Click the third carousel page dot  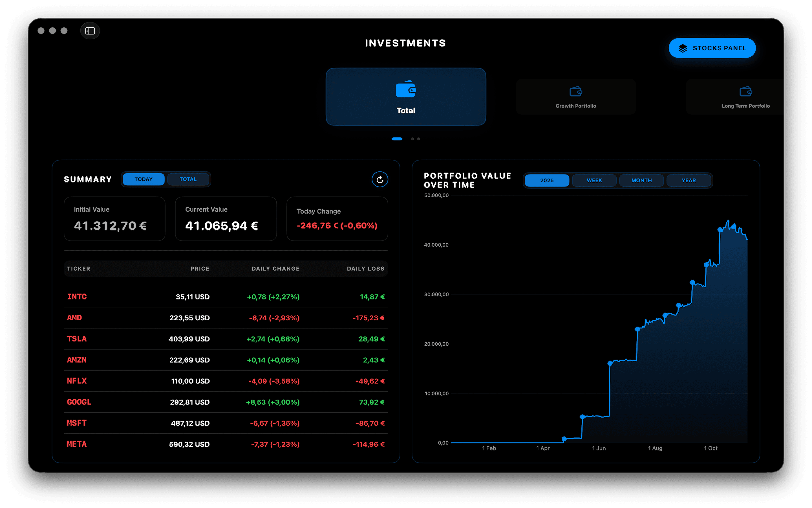pyautogui.click(x=418, y=139)
